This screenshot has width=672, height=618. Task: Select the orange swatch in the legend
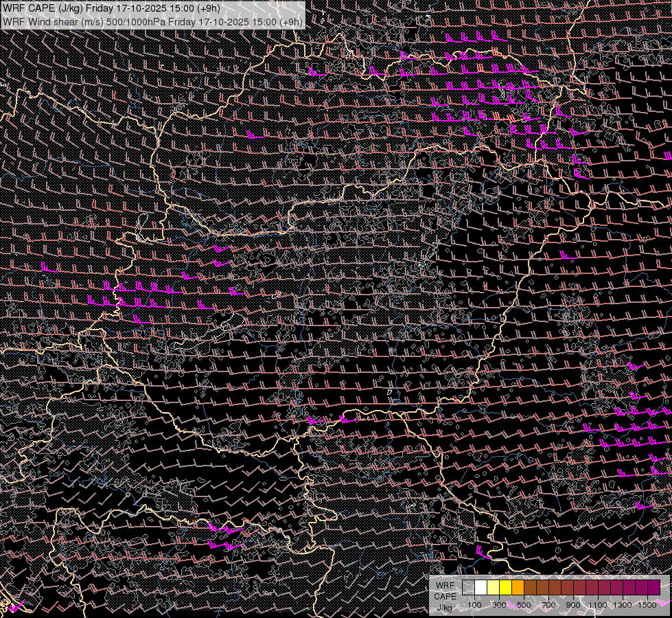pos(518,588)
